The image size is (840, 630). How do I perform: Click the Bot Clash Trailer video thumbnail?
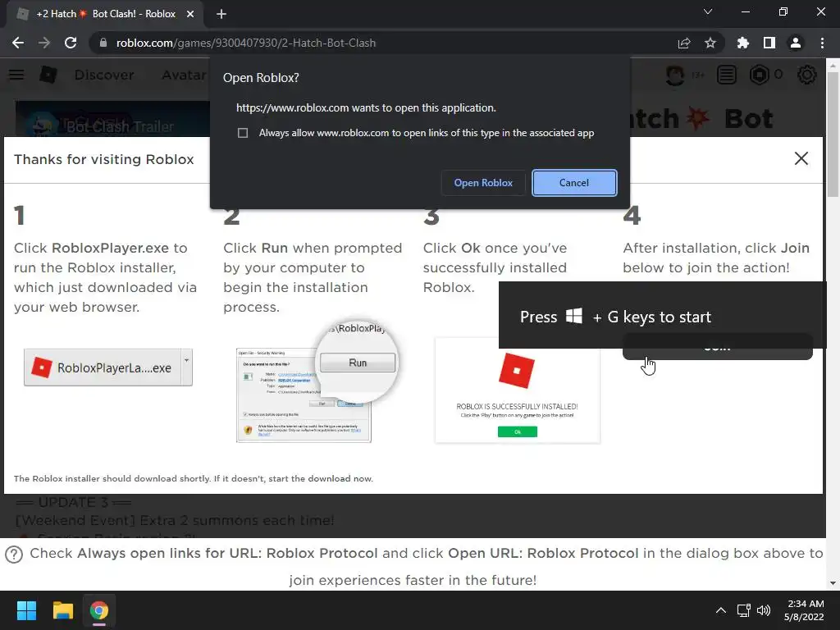(x=112, y=119)
